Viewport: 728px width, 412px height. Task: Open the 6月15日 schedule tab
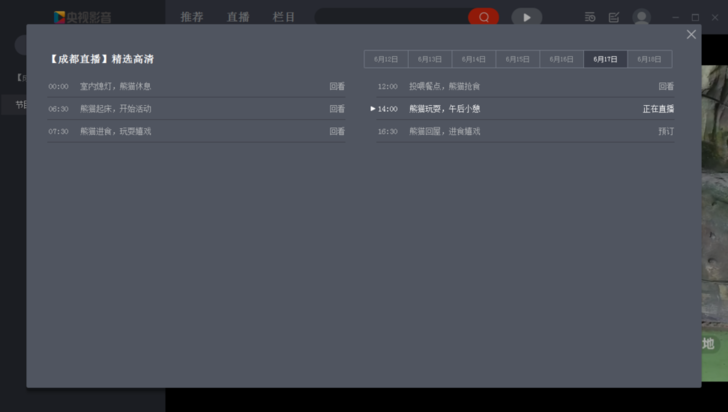click(518, 60)
